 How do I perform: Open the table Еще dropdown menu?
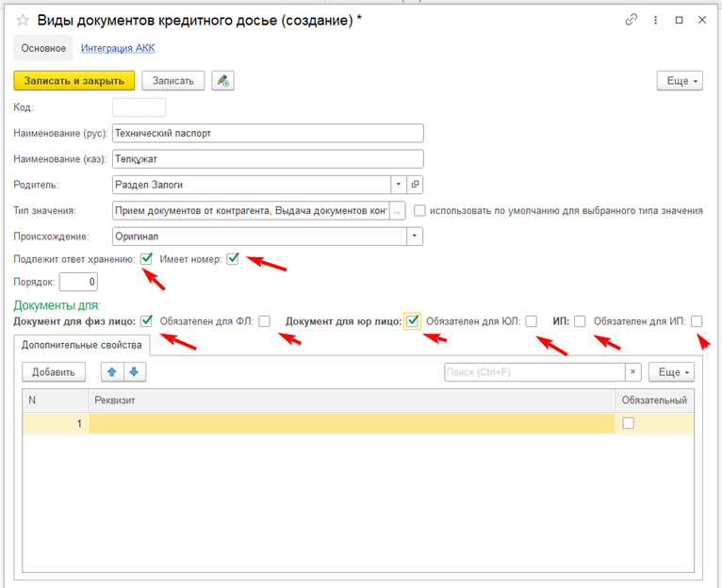(671, 372)
